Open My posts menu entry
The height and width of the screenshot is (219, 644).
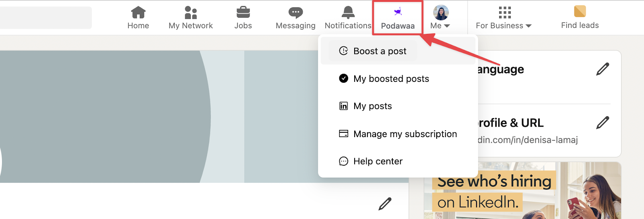[398, 106]
